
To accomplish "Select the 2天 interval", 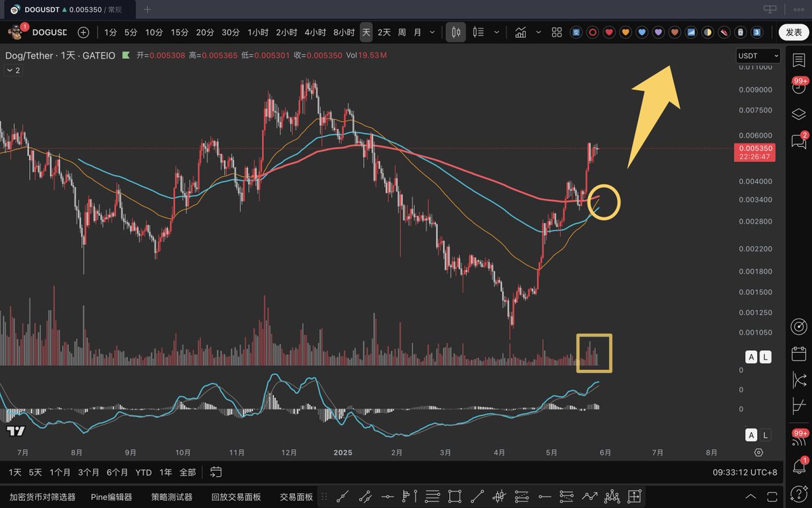I will tap(384, 32).
